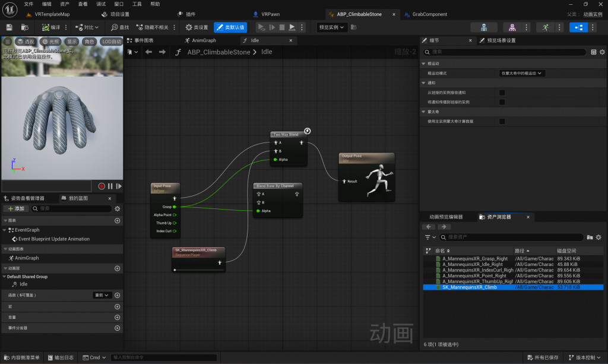The image size is (608, 364).
Task: Click the add-variable plus icon beside 变量
Action: click(x=117, y=317)
